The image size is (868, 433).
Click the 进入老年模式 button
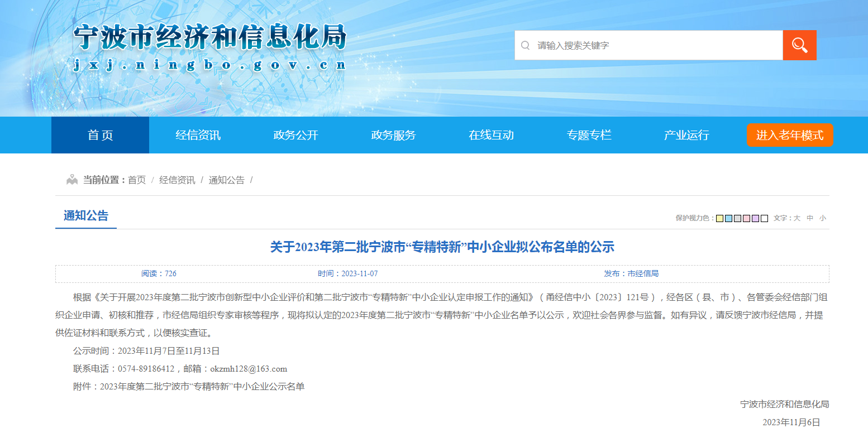790,135
